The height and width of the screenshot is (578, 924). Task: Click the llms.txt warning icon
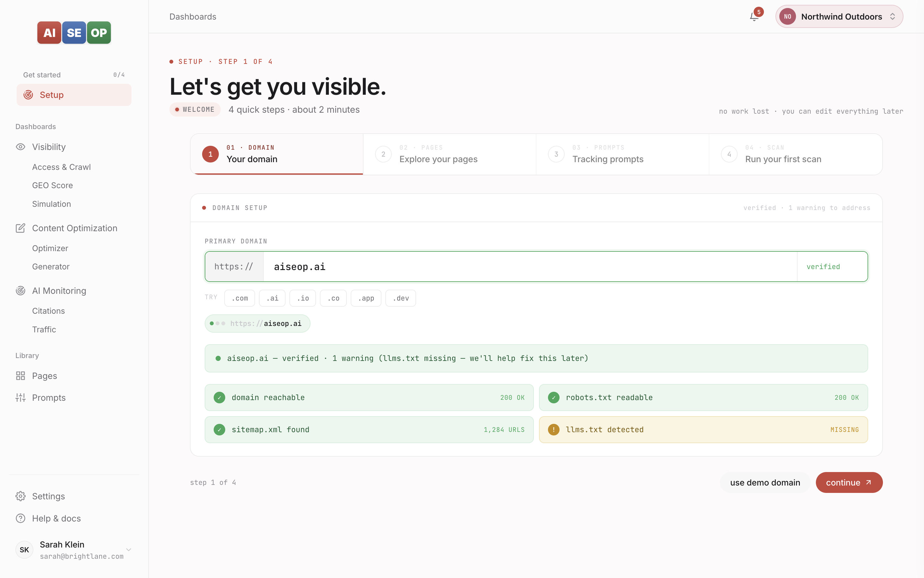tap(554, 430)
